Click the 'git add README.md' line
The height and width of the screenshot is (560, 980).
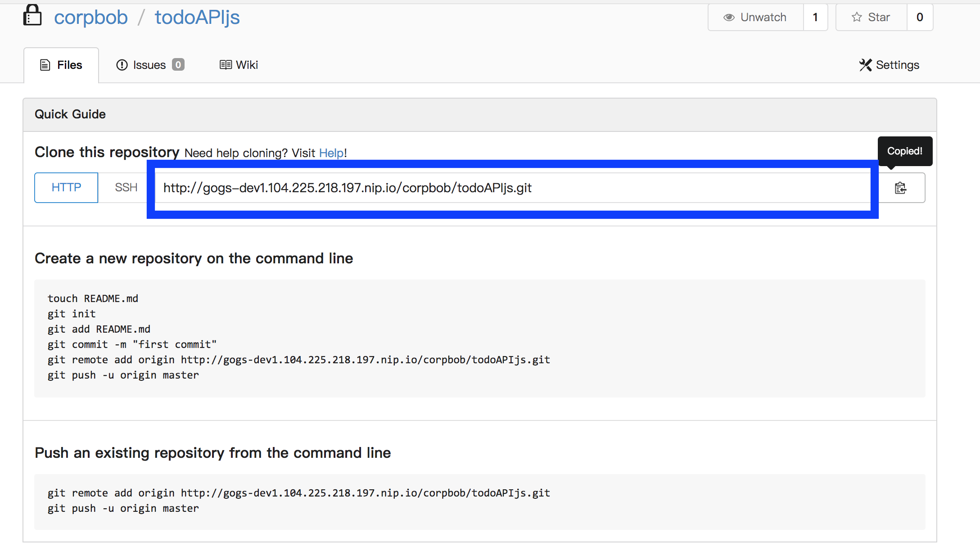coord(99,329)
